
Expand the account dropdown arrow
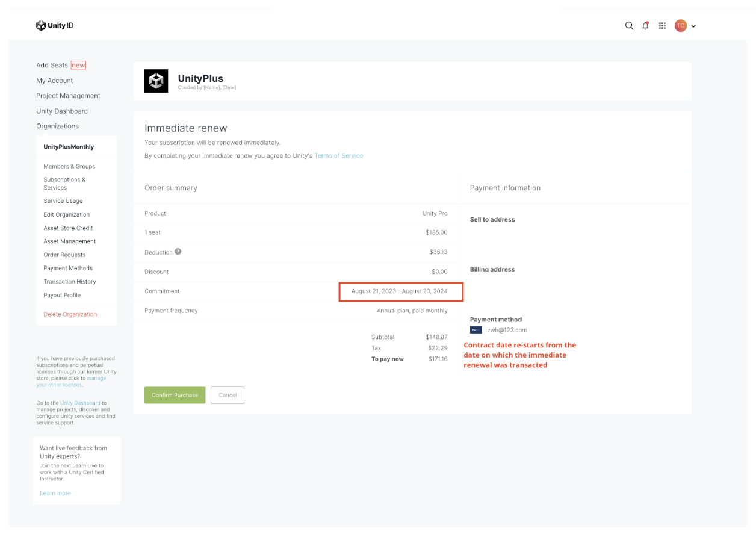[x=693, y=26]
